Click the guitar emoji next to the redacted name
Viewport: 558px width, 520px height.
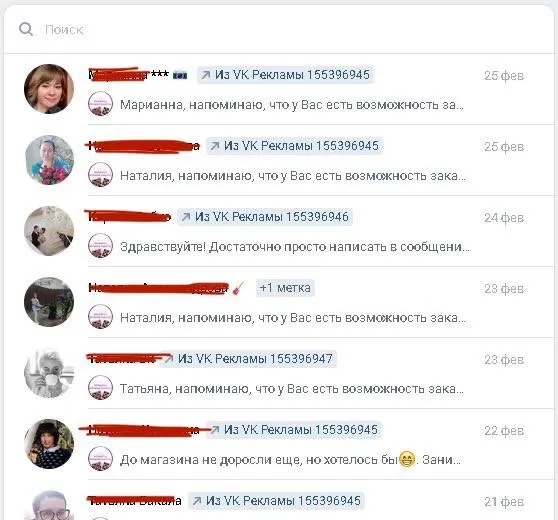click(238, 288)
